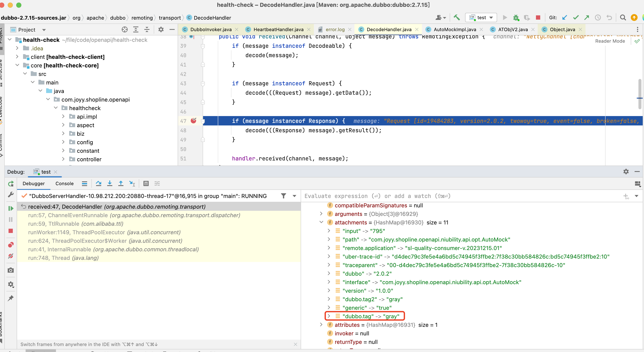This screenshot has width=644, height=352.
Task: Toggle frames filter funnel icon
Action: (x=284, y=196)
